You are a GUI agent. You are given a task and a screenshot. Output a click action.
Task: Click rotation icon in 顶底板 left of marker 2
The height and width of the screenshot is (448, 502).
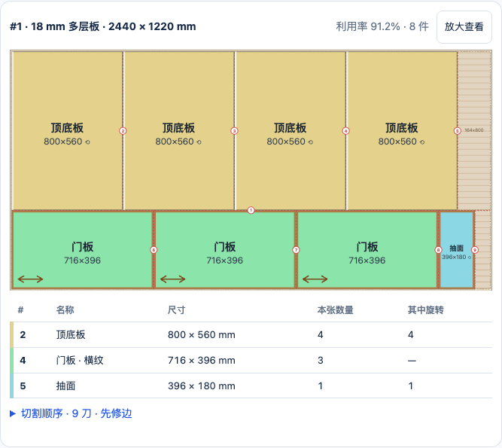click(x=87, y=142)
